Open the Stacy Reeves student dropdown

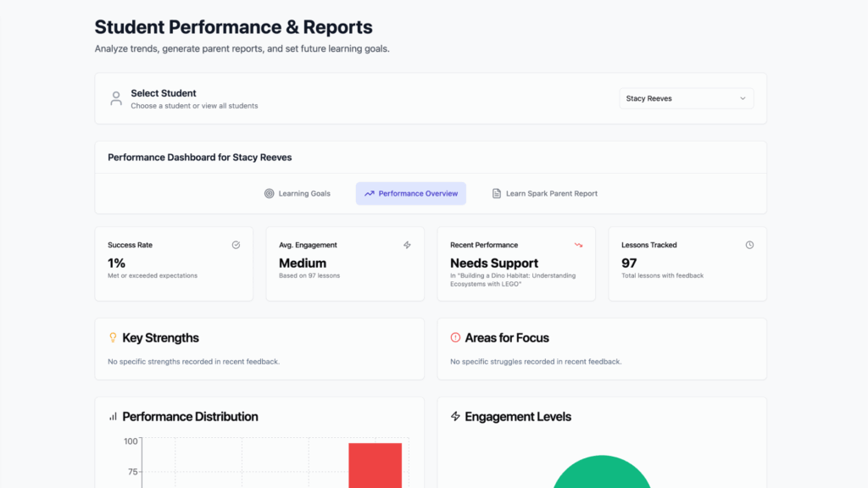coord(686,98)
